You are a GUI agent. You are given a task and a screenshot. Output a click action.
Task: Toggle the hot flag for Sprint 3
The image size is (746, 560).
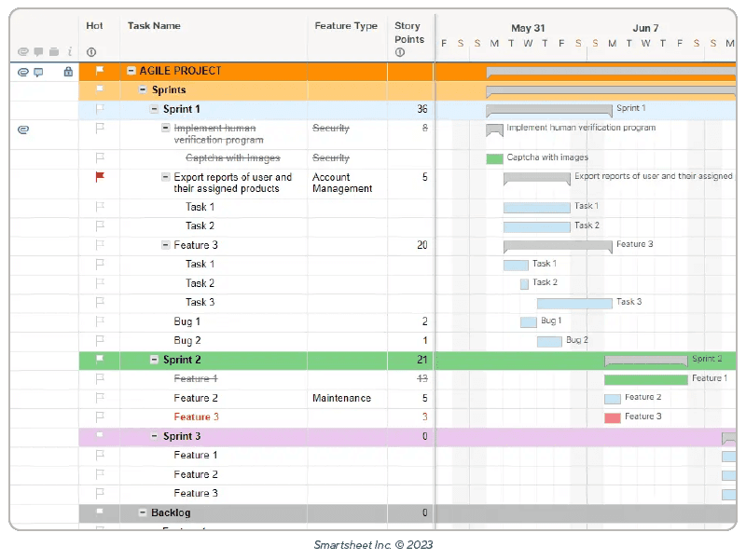click(x=100, y=434)
